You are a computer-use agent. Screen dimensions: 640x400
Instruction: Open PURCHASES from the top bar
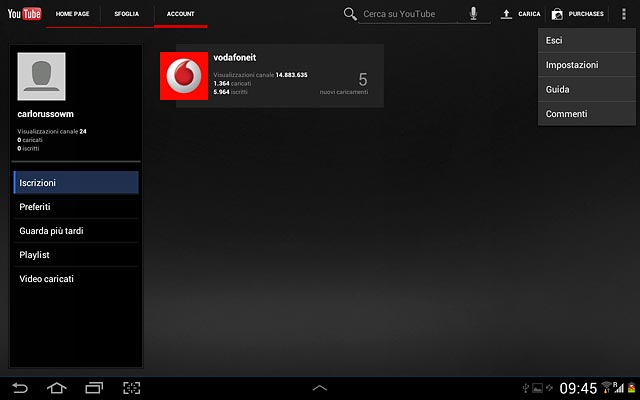578,14
